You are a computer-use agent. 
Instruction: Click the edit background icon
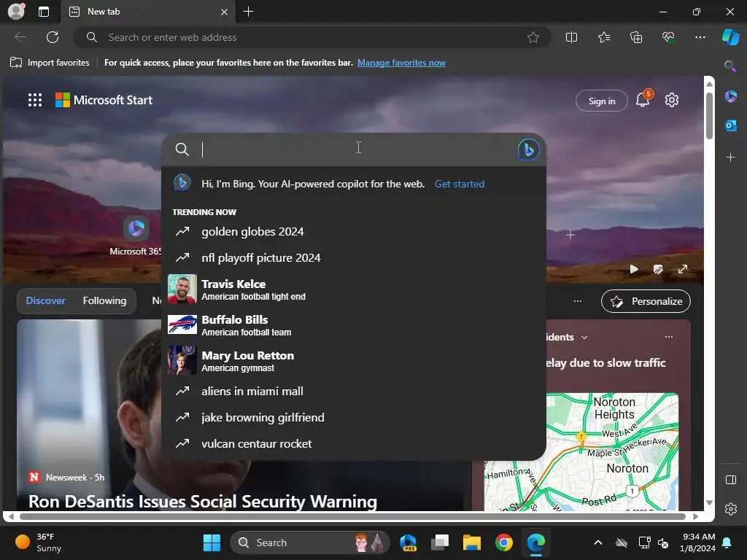click(658, 269)
